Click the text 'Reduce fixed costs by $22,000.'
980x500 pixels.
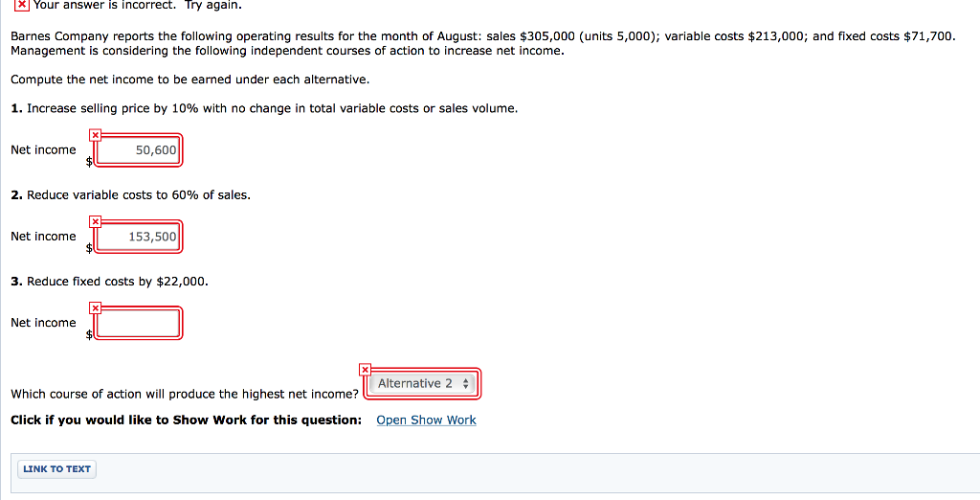click(x=118, y=281)
